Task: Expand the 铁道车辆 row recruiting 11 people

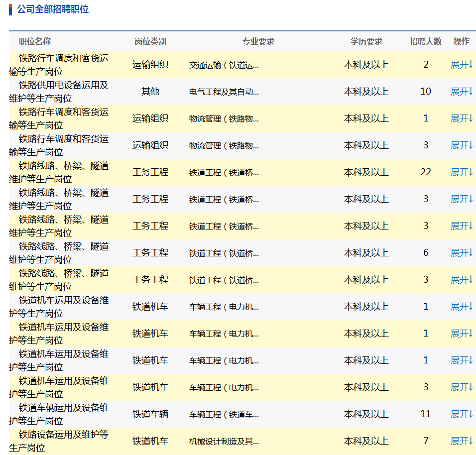Action: point(461,414)
